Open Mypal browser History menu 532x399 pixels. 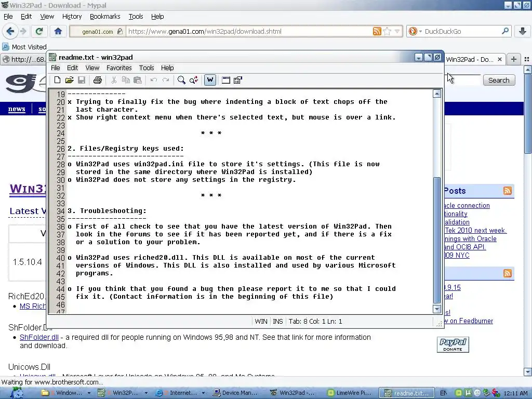[x=72, y=16]
